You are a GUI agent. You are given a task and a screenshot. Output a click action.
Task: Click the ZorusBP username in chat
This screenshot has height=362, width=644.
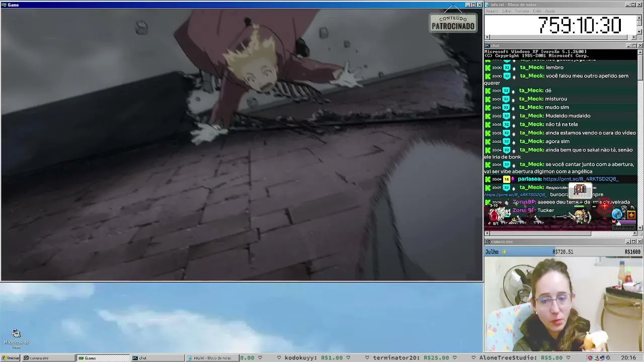(524, 202)
